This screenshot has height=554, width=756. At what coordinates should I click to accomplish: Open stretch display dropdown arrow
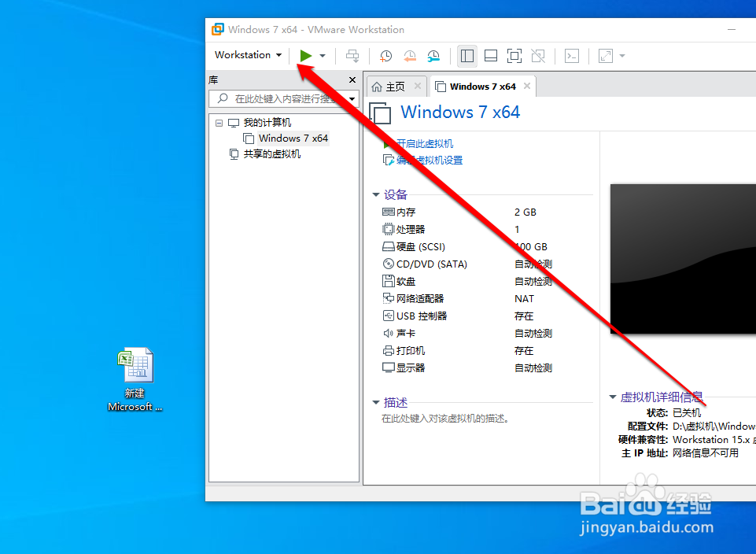[622, 56]
